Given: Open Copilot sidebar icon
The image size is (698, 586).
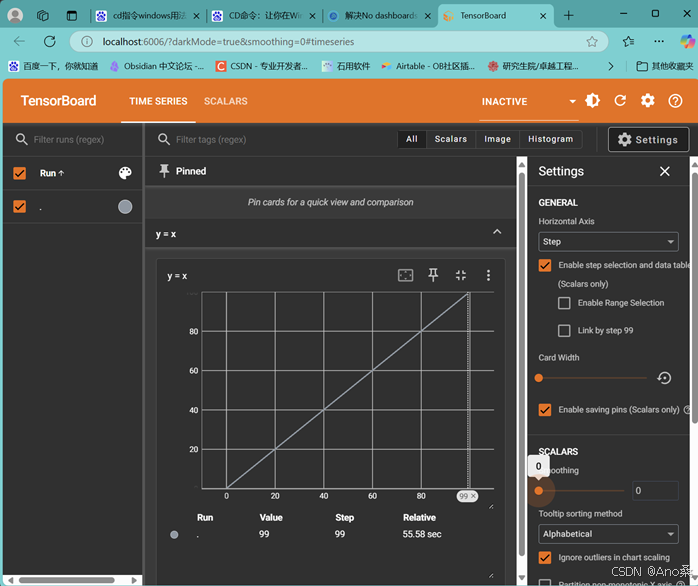Looking at the screenshot, I should [687, 41].
